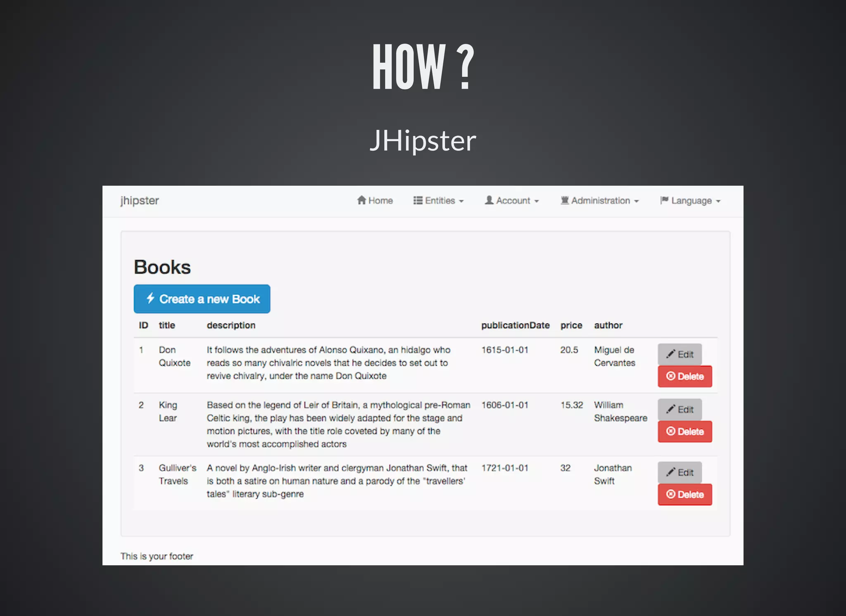Edit the King Lear book

pos(680,410)
